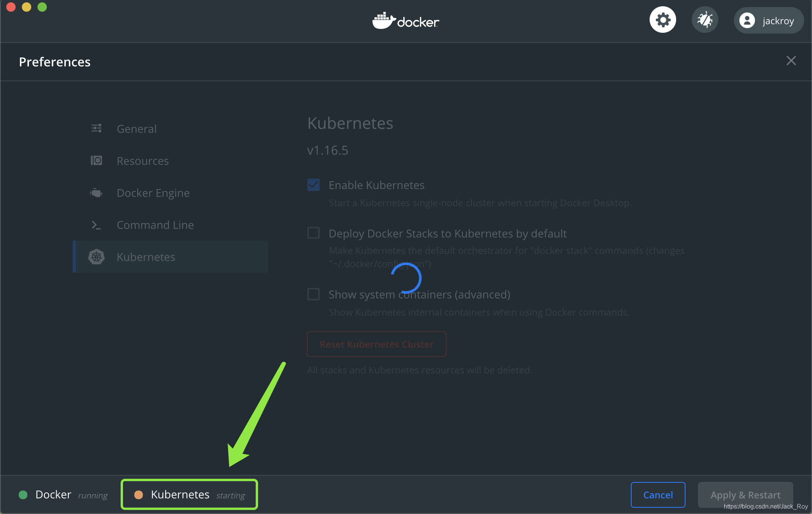This screenshot has width=812, height=514.
Task: Open the Kubernetes preferences tab
Action: coord(170,257)
